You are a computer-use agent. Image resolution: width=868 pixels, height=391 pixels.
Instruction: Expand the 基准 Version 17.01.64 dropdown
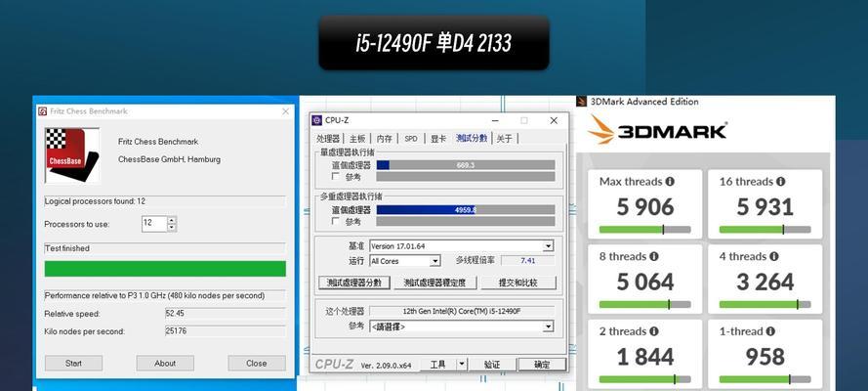[x=548, y=246]
